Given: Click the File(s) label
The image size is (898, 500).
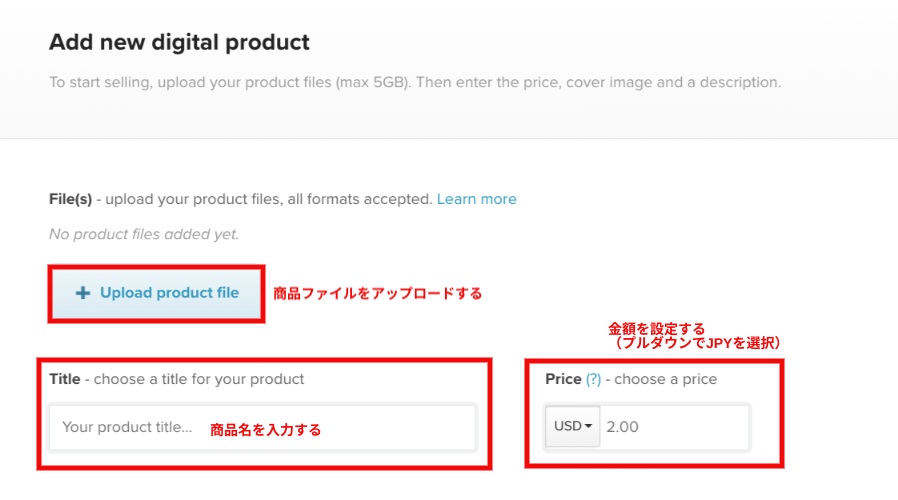Looking at the screenshot, I should [x=70, y=199].
